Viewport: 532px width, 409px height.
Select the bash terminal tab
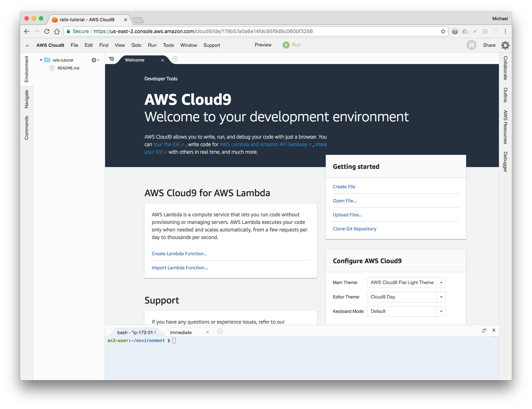(135, 333)
